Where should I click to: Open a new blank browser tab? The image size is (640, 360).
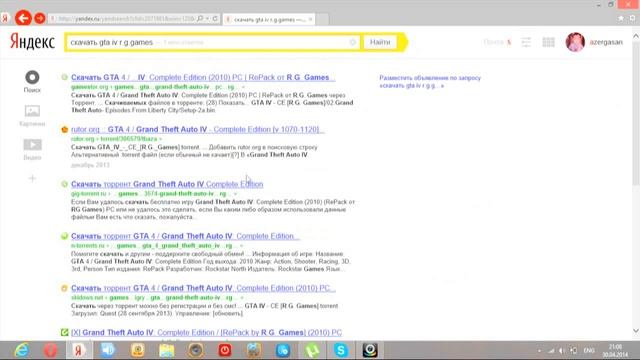(322, 19)
